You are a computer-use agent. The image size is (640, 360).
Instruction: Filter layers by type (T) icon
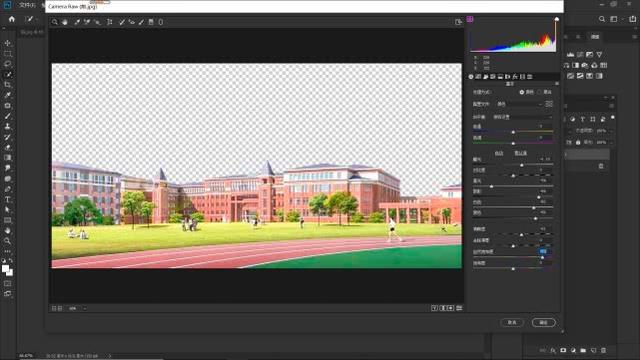[x=583, y=119]
